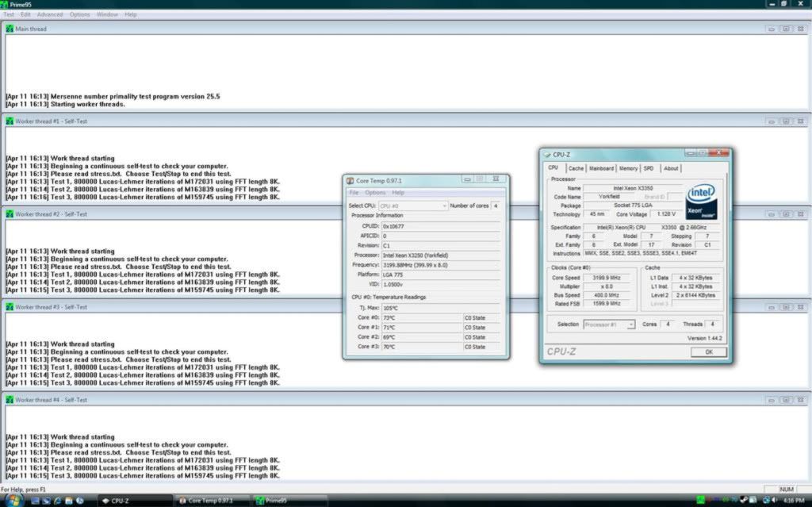Image resolution: width=812 pixels, height=507 pixels.
Task: Click the CPUID value 0x10677 field
Action: tap(441, 227)
